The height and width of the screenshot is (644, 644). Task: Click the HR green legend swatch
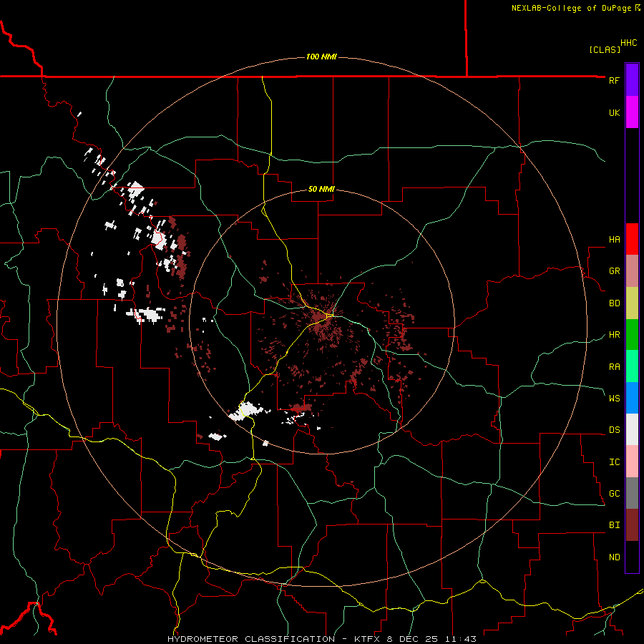point(632,335)
